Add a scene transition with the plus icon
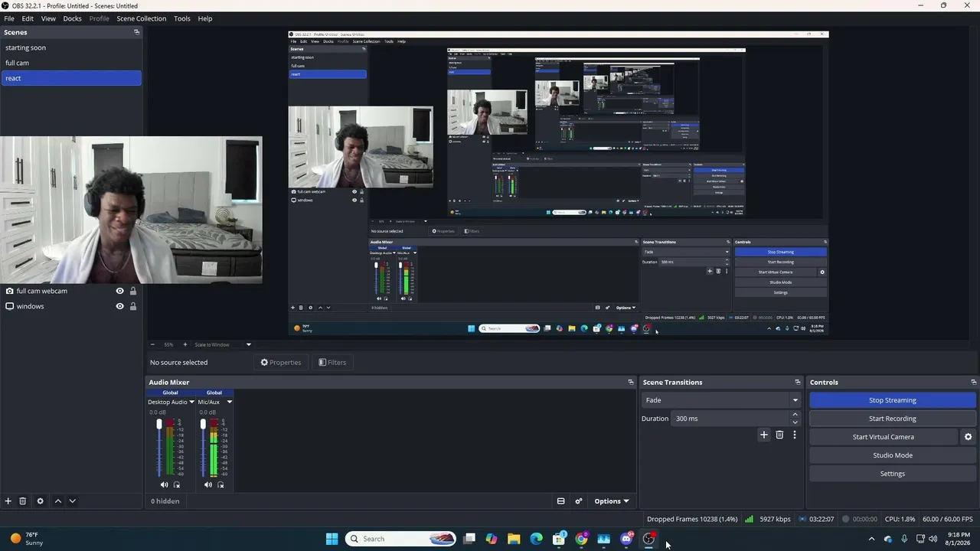Image resolution: width=980 pixels, height=551 pixels. pos(763,435)
